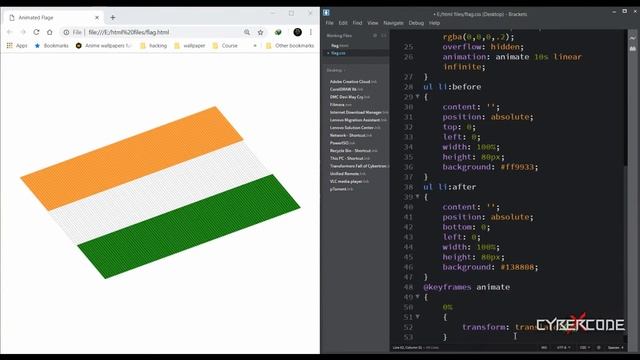Open the Chrome profile avatar
The height and width of the screenshot is (360, 640).
pyautogui.click(x=298, y=32)
